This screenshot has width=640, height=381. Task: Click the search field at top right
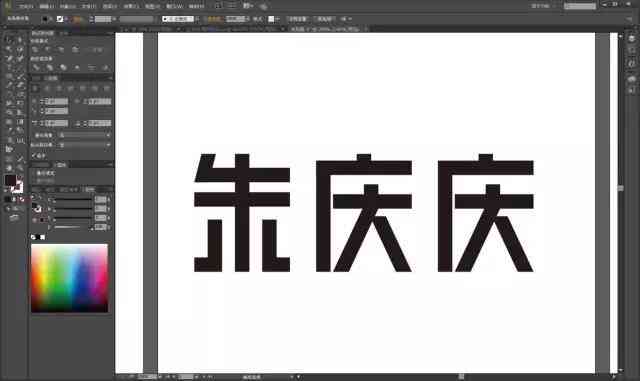580,6
